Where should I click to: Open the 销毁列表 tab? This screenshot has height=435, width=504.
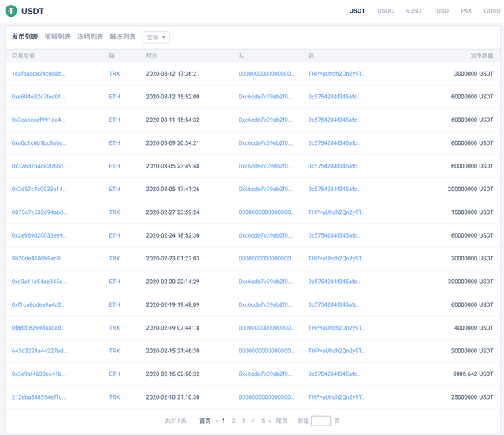(x=57, y=37)
